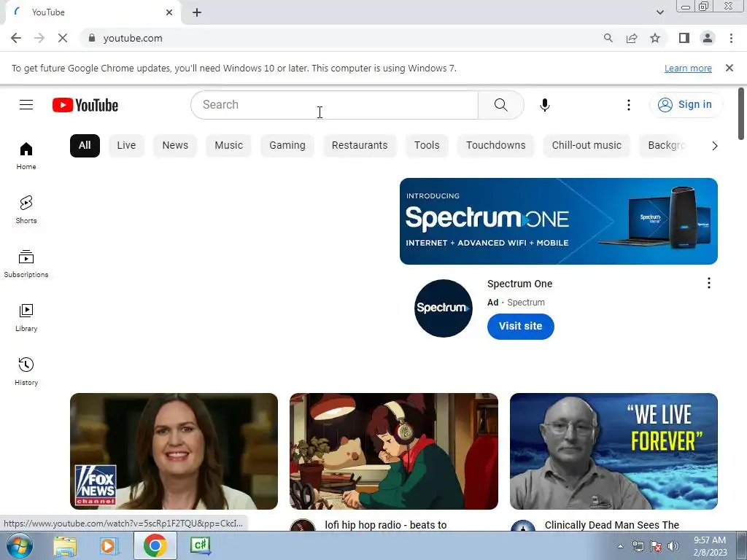Go back with browser back arrow
This screenshot has width=747, height=560.
pyautogui.click(x=16, y=38)
